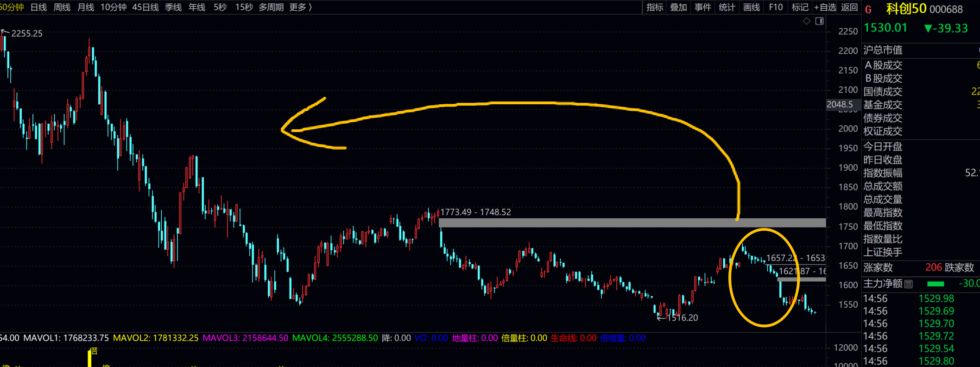This screenshot has height=367, width=980.
Task: Toggle the side panel layout icon
Action: [x=820, y=21]
